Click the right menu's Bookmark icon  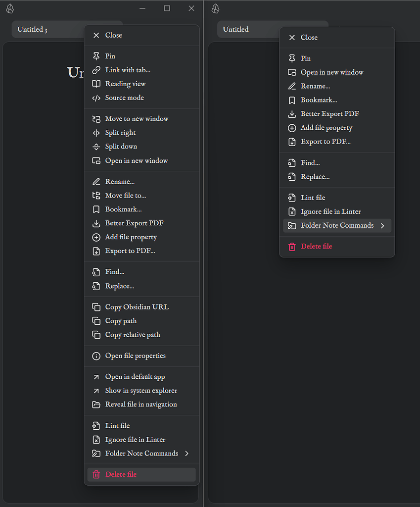pos(292,100)
